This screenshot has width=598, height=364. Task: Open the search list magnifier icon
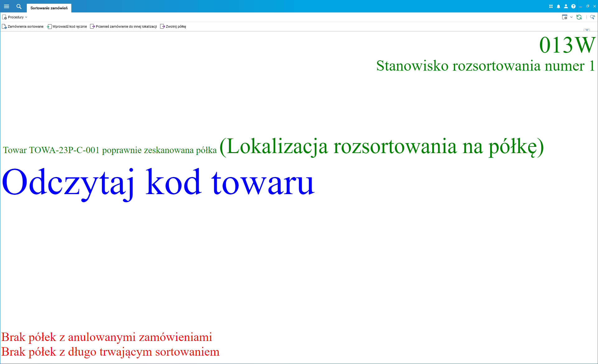[592, 17]
